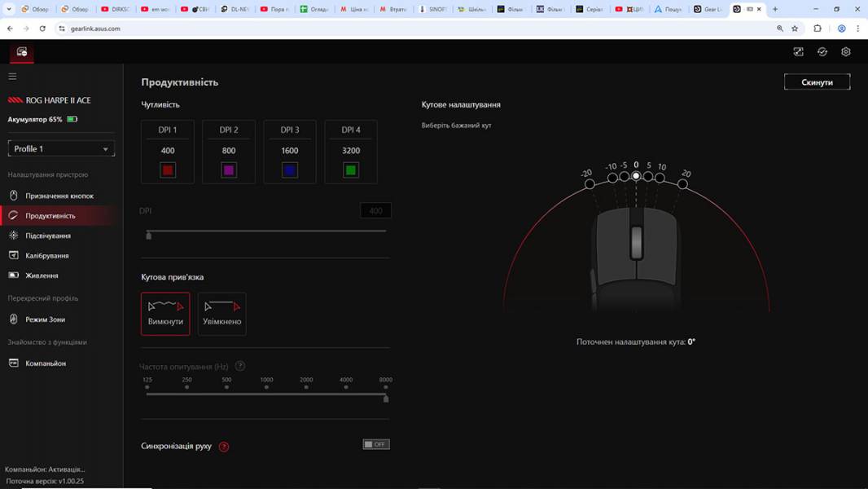Collapse the sidebar with the hamburger icon
The height and width of the screenshot is (489, 868).
[12, 75]
